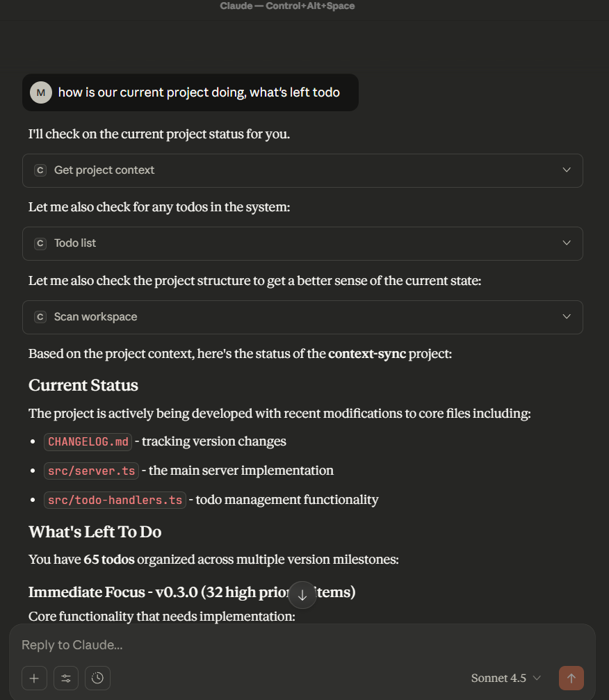
Task: Click the Reply to Claude input field
Action: pos(209,645)
